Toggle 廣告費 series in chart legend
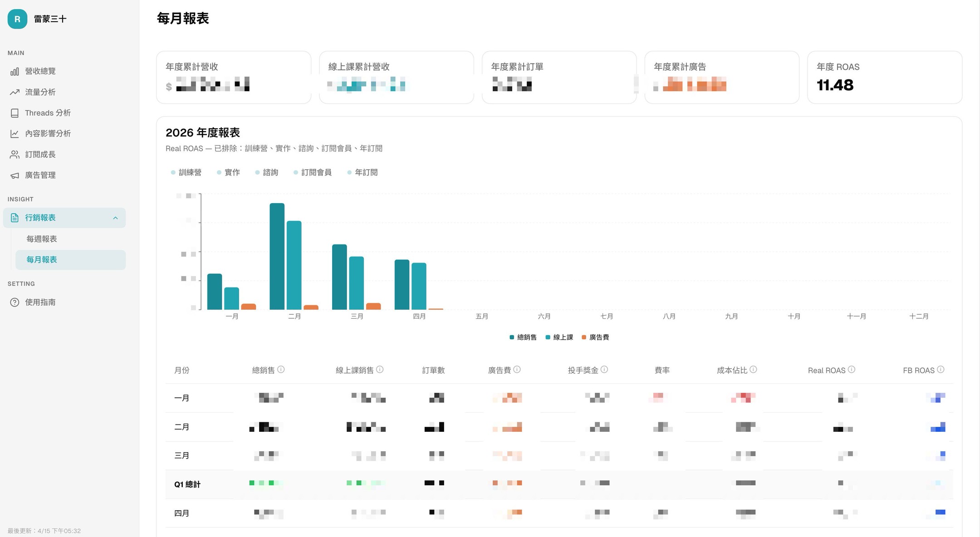Screen dimensions: 980x537 pyautogui.click(x=595, y=337)
